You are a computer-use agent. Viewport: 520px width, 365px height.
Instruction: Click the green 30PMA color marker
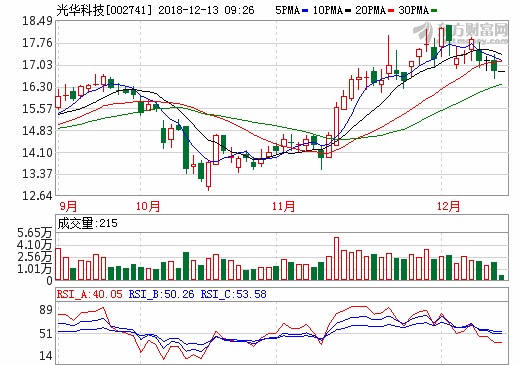(434, 11)
